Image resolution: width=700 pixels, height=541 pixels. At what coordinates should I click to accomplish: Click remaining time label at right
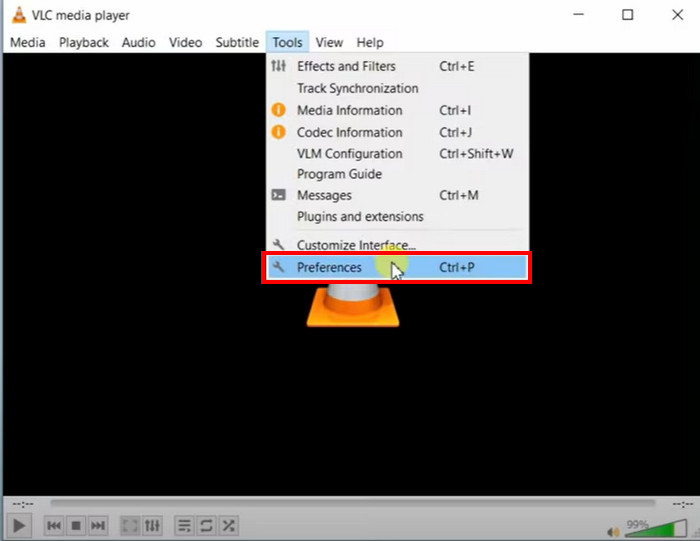(683, 504)
